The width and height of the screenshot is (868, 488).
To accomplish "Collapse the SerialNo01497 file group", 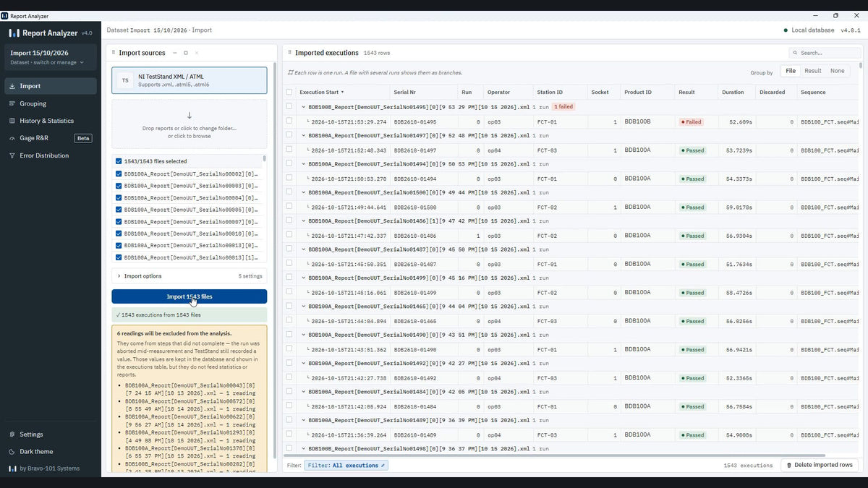I will [304, 135].
